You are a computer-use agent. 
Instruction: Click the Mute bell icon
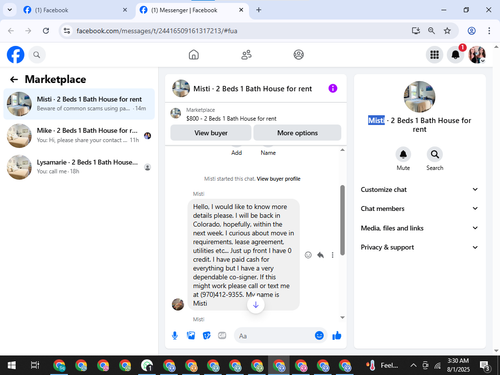pos(403,154)
